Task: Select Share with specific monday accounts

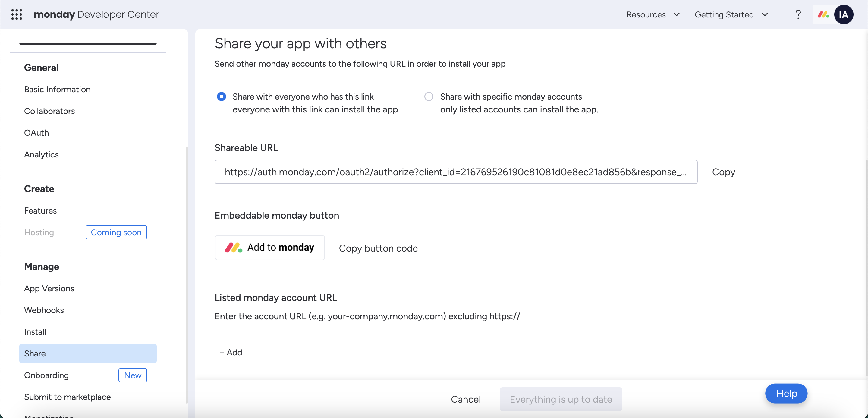Action: click(429, 97)
